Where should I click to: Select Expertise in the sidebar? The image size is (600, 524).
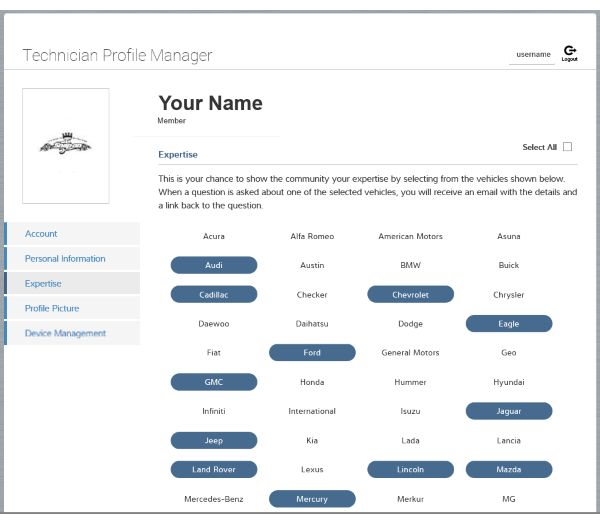click(72, 284)
